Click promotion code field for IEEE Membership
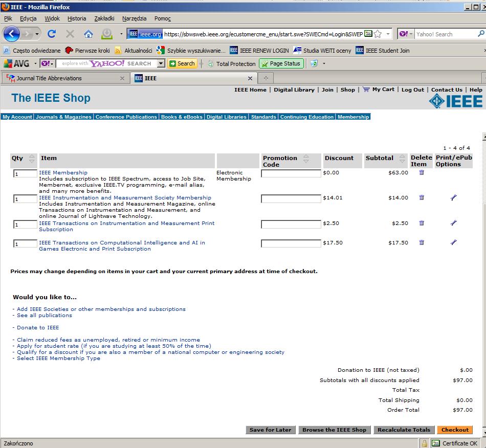Image resolution: width=486 pixels, height=448 pixels. [291, 173]
